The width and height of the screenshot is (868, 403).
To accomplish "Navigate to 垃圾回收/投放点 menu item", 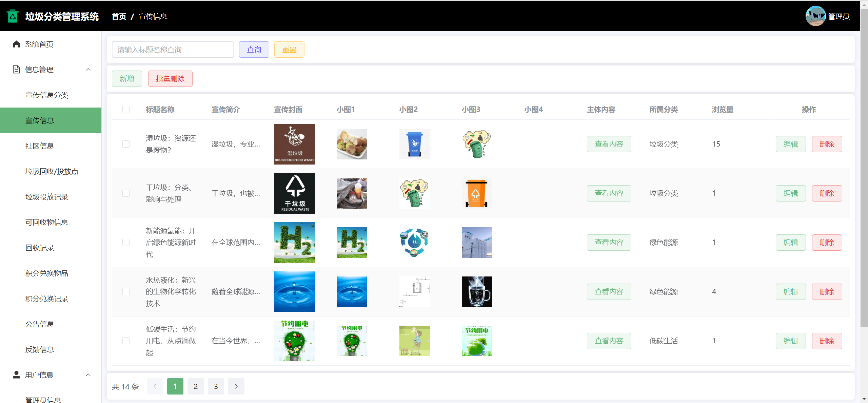I will (x=52, y=171).
